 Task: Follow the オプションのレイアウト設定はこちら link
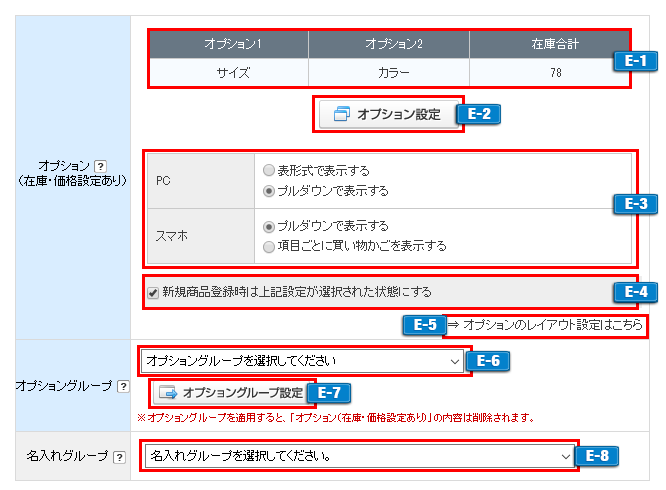[x=551, y=325]
